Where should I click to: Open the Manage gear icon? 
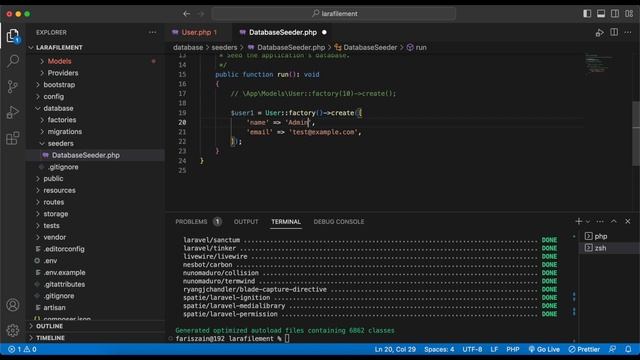13,330
